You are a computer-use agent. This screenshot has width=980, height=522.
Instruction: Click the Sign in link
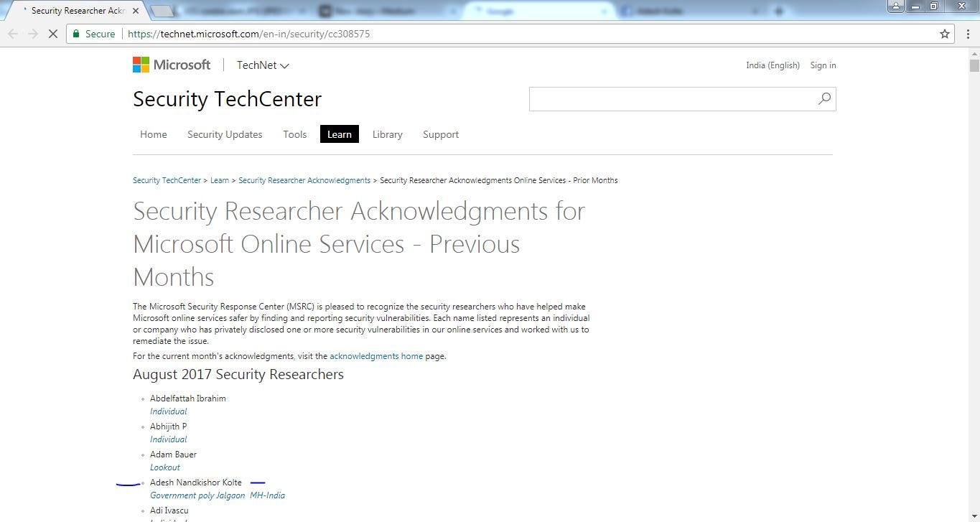pos(823,65)
